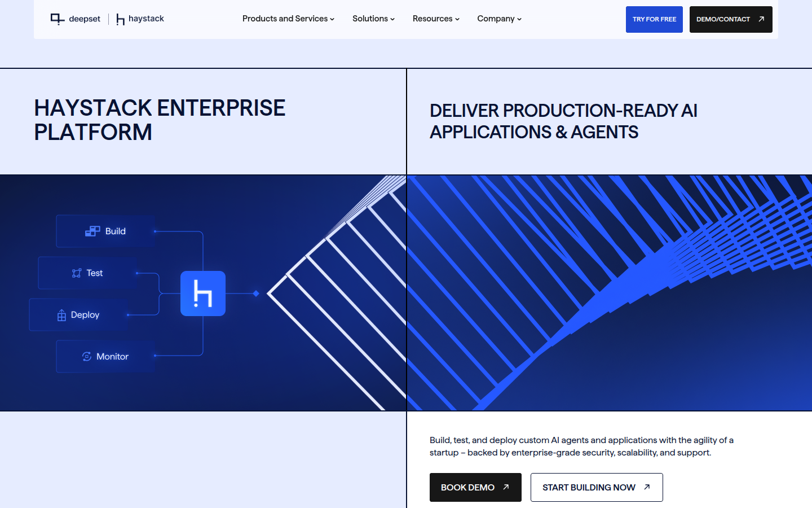
Task: Click the haystack logo icon in header
Action: [x=120, y=20]
